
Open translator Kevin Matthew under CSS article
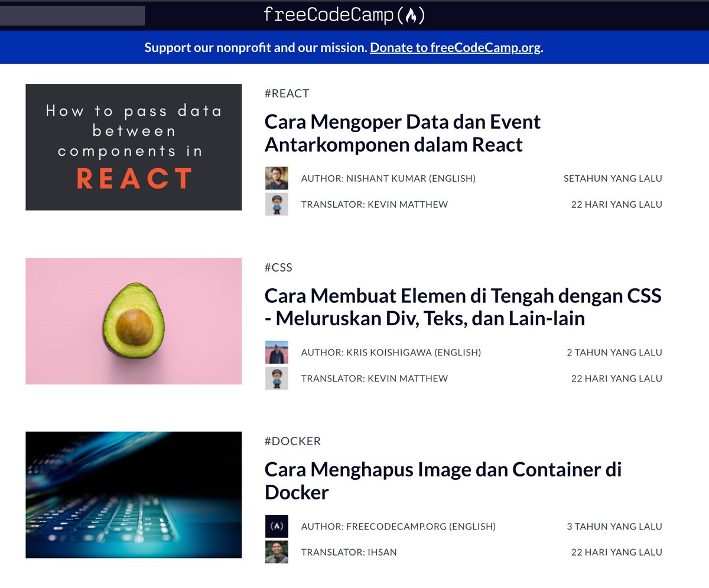[375, 378]
